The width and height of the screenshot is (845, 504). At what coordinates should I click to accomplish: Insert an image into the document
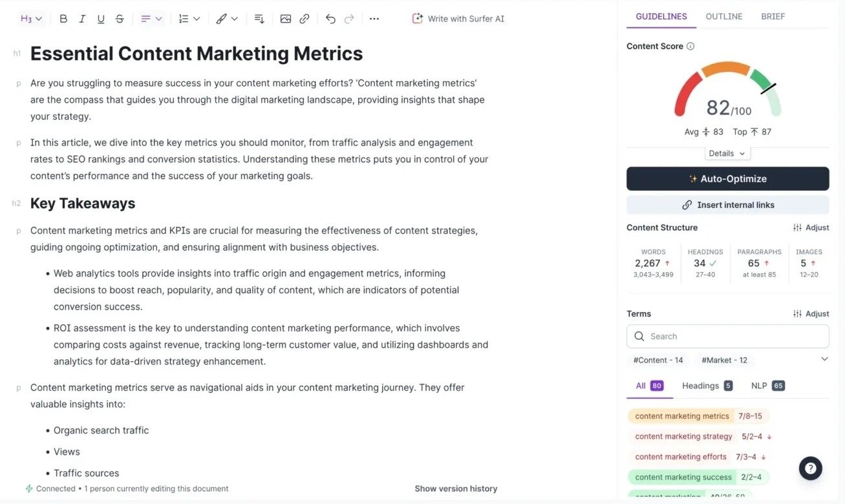click(x=285, y=18)
